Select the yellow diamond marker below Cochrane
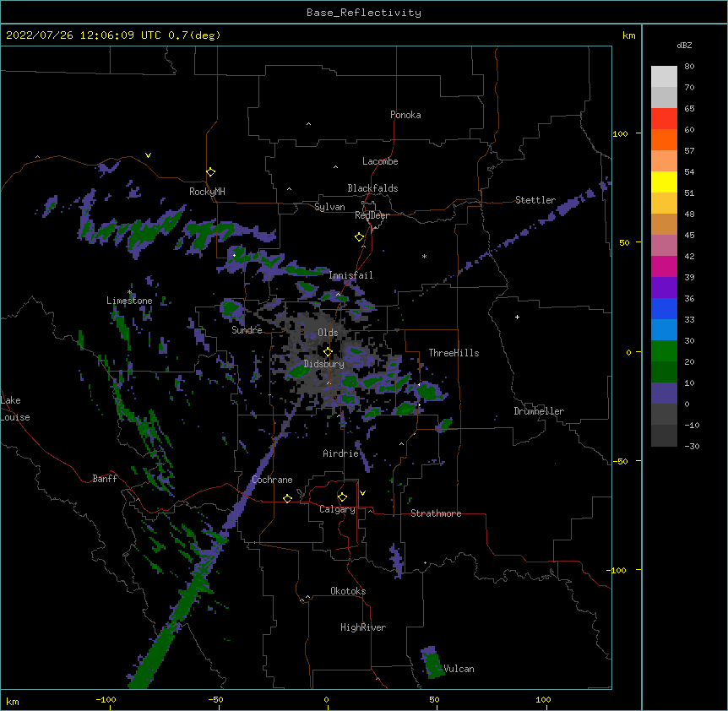728x711 pixels. tap(287, 498)
